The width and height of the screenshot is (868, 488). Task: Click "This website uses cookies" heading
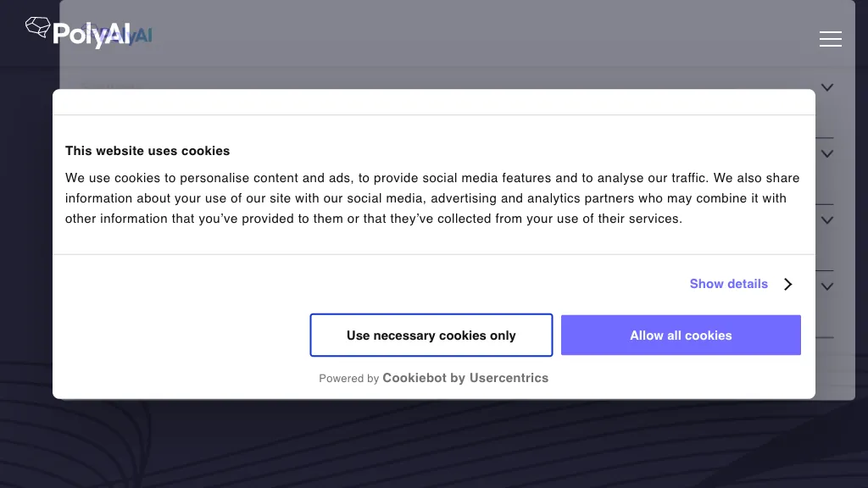pos(147,151)
